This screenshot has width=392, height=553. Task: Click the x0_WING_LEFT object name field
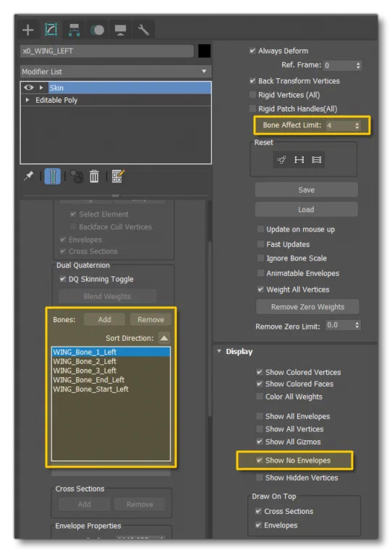click(x=107, y=51)
